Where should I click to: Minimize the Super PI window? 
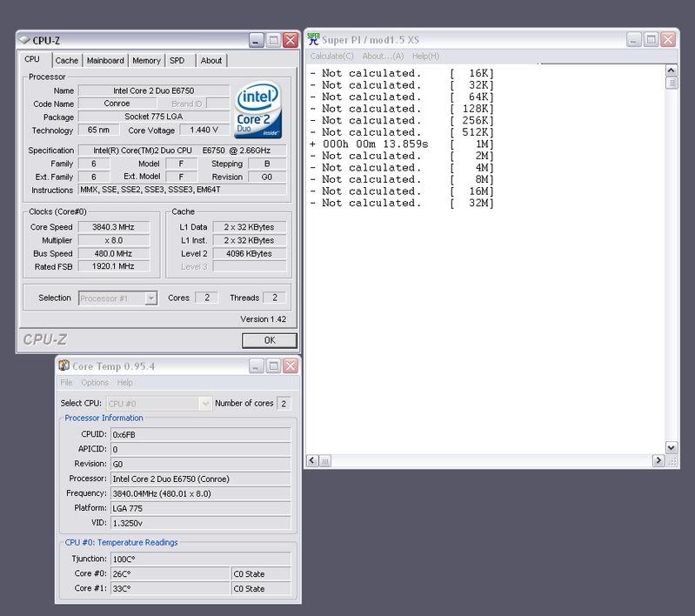click(634, 39)
